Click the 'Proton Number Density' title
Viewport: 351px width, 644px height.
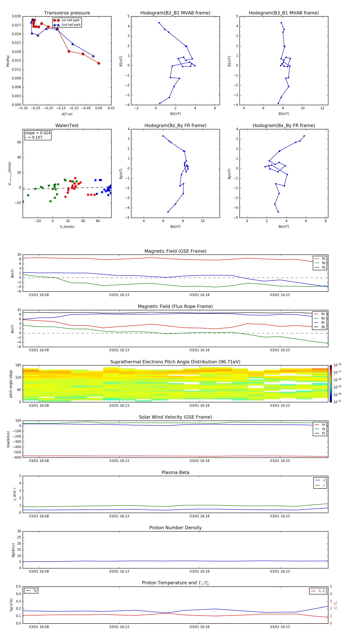(x=175, y=528)
